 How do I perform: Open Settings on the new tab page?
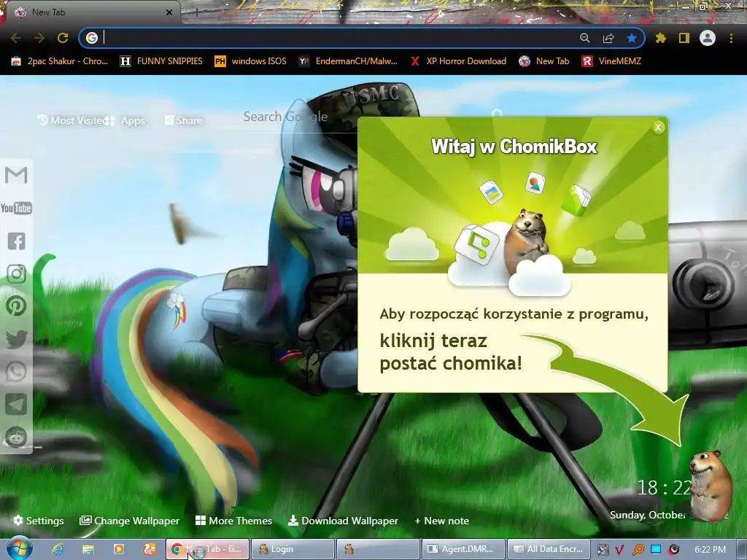pyautogui.click(x=39, y=521)
